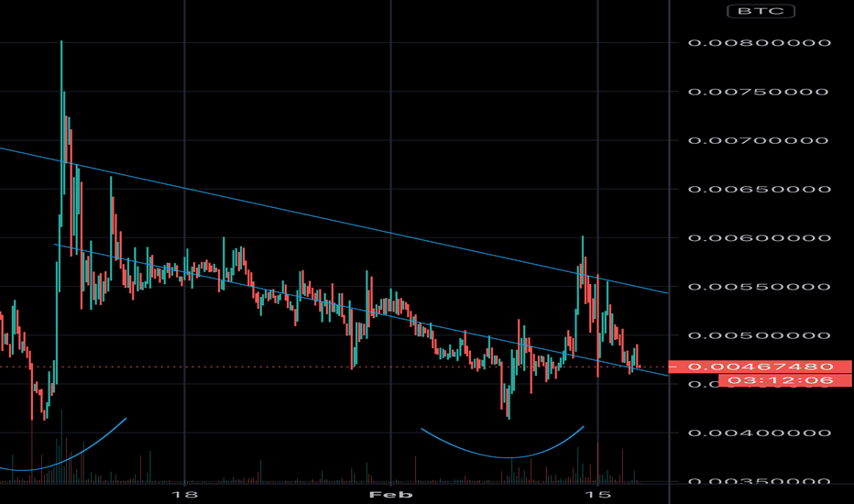Click the red dotted current price line
Image resolution: width=854 pixels, height=504 pixels.
tap(334, 367)
